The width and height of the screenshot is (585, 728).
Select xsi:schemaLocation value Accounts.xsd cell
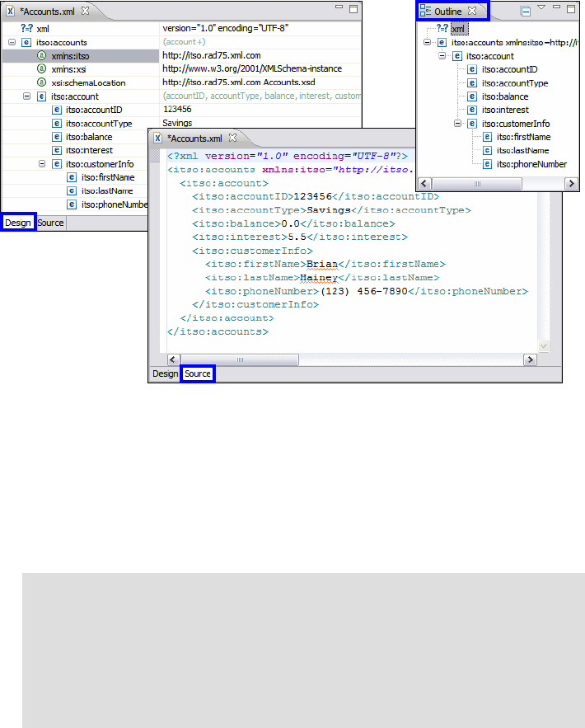point(260,82)
